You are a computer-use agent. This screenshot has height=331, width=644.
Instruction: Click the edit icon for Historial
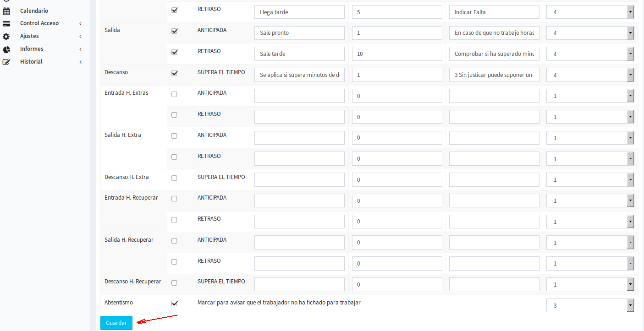click(x=6, y=62)
